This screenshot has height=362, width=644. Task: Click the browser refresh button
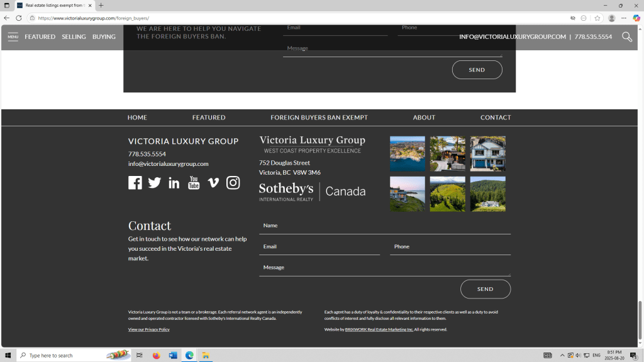[19, 18]
